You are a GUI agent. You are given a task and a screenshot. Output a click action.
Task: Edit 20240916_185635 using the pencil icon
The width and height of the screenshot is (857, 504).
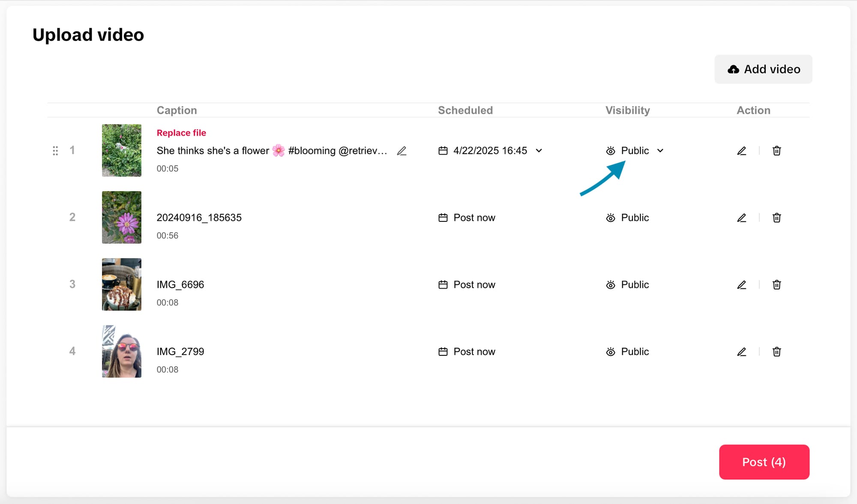click(x=742, y=218)
